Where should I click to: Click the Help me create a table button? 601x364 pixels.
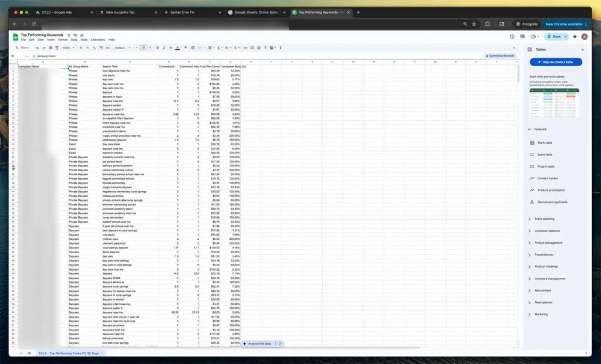click(x=556, y=62)
